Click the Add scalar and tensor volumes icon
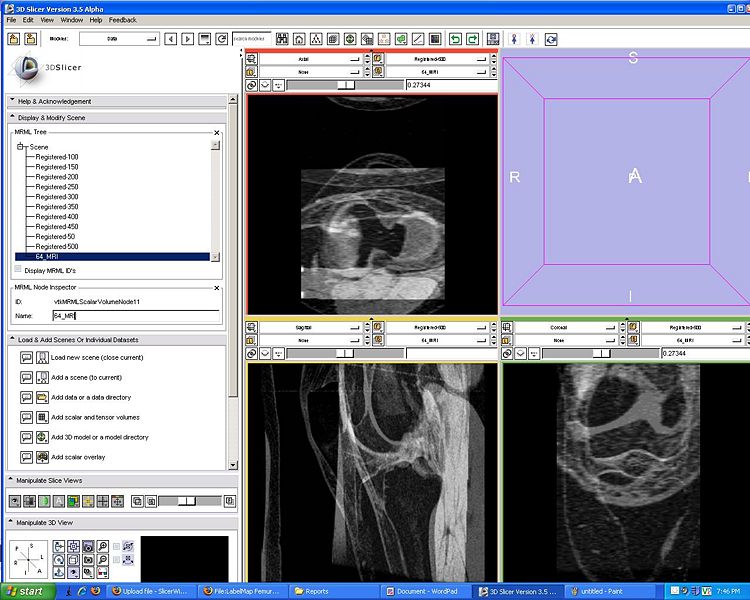 point(42,417)
